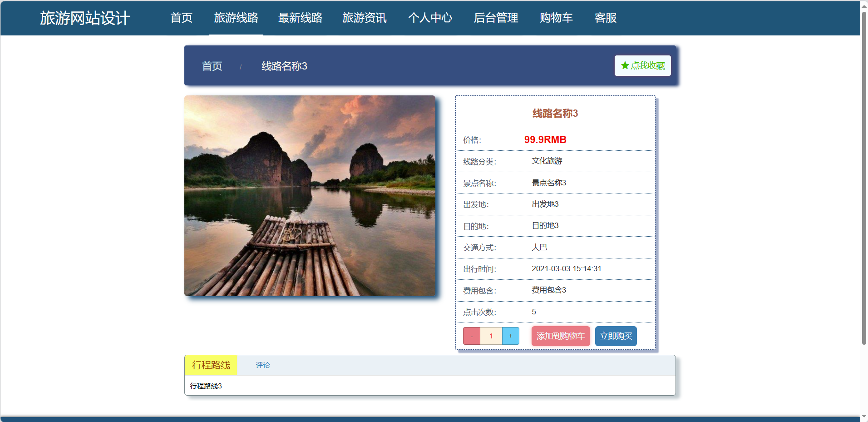Decrease quantity with the minus button

click(472, 336)
